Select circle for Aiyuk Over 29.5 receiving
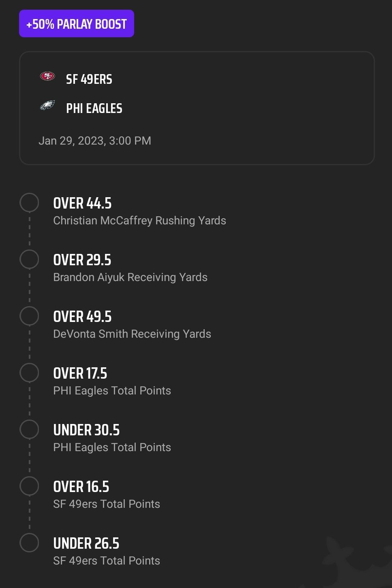 coord(29,259)
